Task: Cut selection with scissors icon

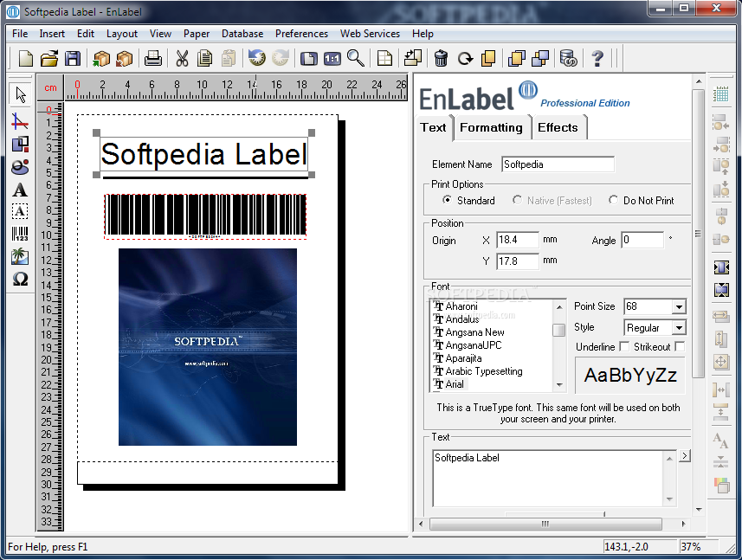Action: 182,59
